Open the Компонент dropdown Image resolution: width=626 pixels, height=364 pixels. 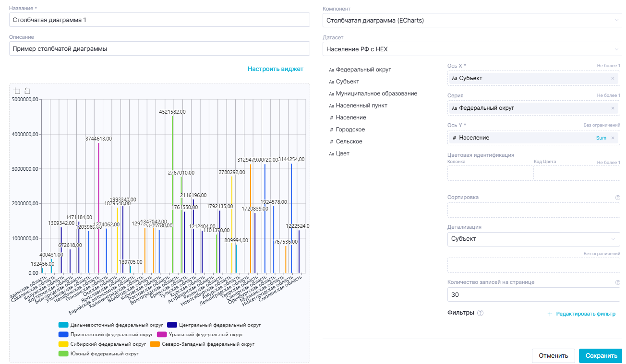tap(472, 20)
